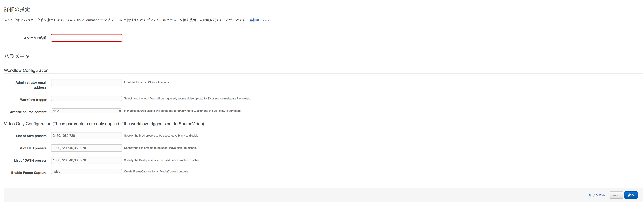
Task: Click the Workflow trigger label
Action: point(33,100)
